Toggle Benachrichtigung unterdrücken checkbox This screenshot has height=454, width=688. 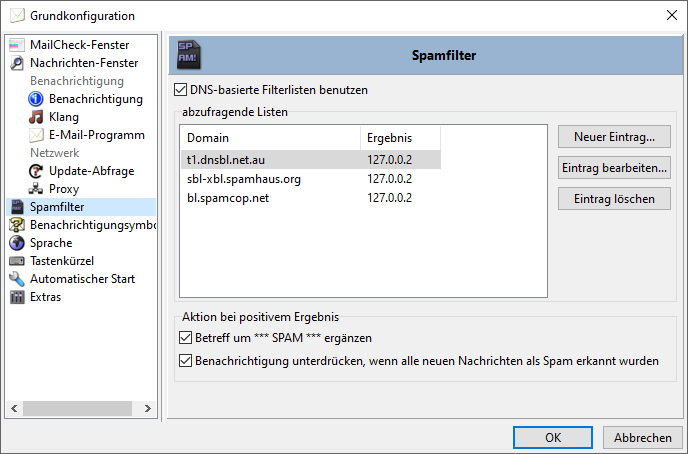point(184,361)
